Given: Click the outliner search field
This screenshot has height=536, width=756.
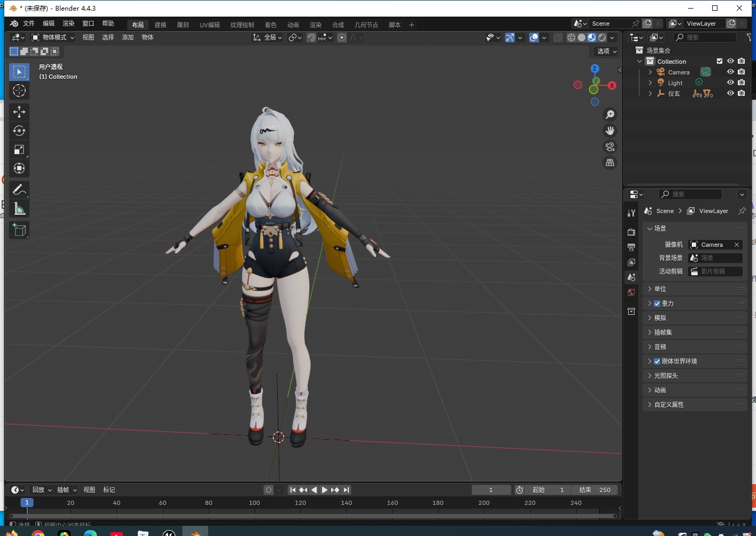Looking at the screenshot, I should click(705, 37).
